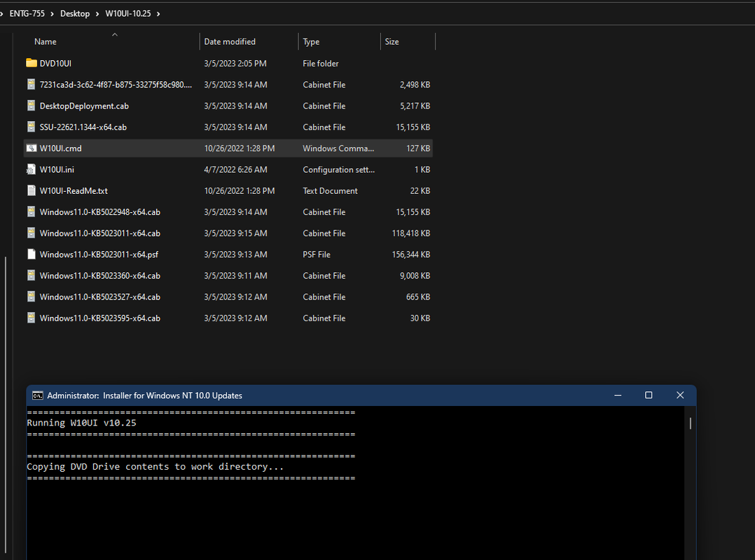Viewport: 755px width, 560px height.
Task: Click the command prompt title bar icon
Action: 38,395
